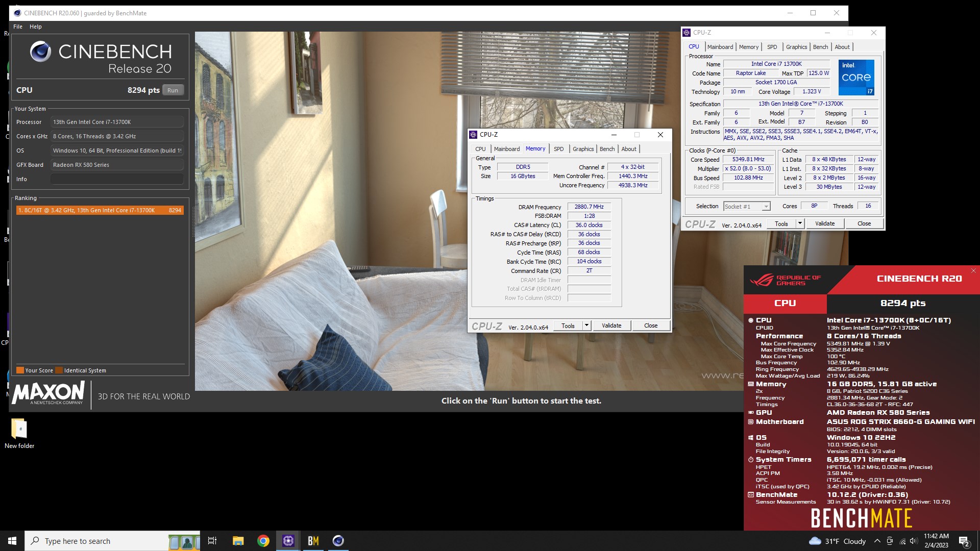Click the System Timers clock icon
This screenshot has width=980, height=551.
click(751, 460)
